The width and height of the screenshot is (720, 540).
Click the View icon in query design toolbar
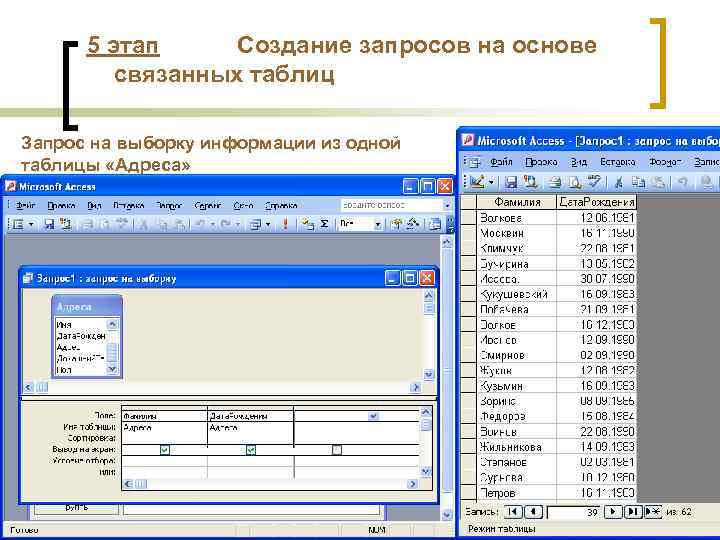click(18, 224)
